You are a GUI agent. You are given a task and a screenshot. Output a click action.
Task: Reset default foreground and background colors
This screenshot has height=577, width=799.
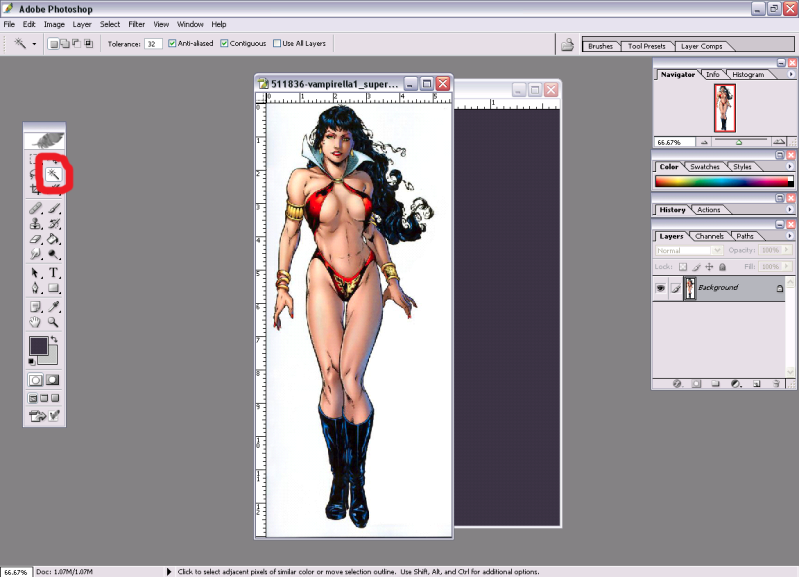(x=32, y=361)
